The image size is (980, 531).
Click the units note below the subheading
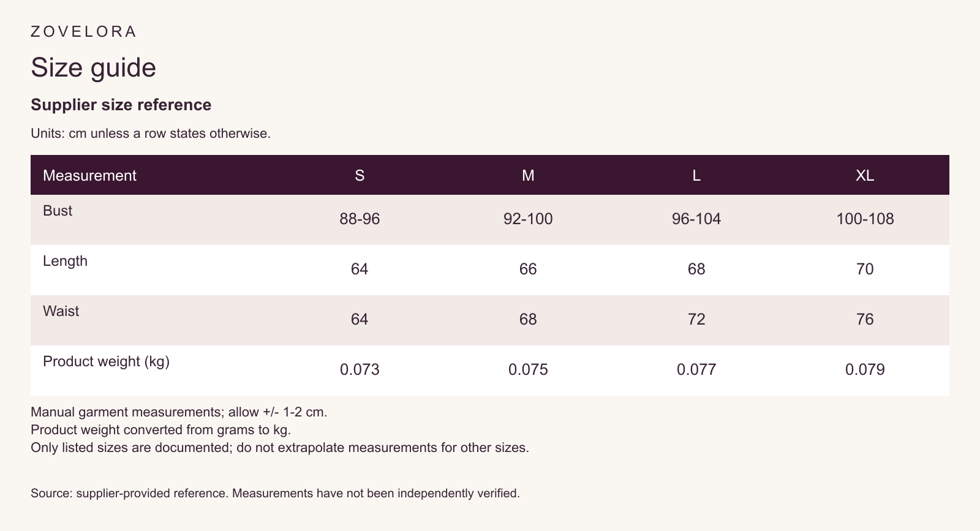pyautogui.click(x=151, y=133)
